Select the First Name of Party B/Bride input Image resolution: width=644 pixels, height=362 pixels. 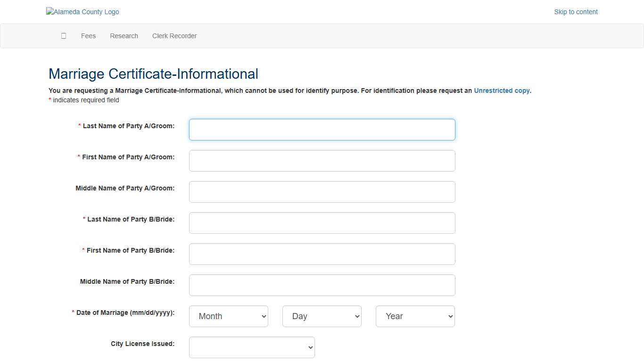pos(322,254)
